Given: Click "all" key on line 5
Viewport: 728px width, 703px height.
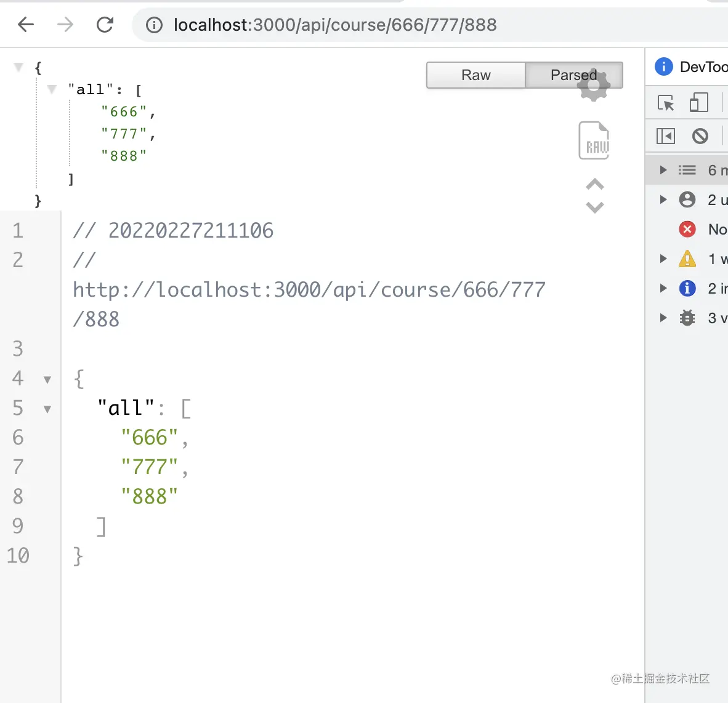Looking at the screenshot, I should click(x=126, y=408).
